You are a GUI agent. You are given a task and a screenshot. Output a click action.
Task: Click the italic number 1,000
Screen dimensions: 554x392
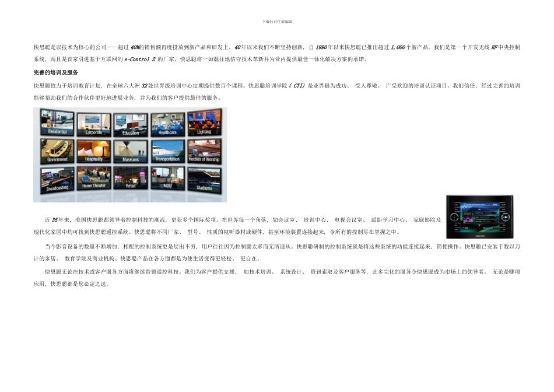pyautogui.click(x=398, y=47)
